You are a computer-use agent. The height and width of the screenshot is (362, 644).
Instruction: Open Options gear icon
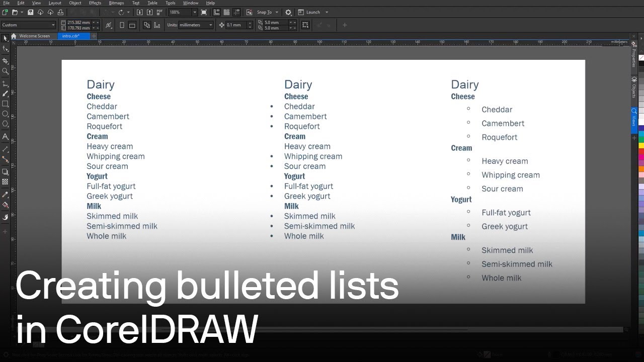click(x=288, y=12)
